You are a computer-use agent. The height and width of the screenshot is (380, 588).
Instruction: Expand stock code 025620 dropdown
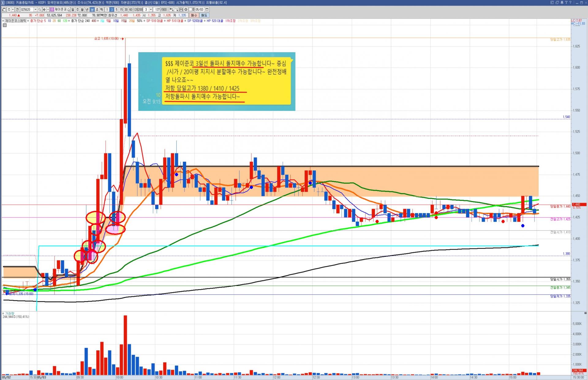[36, 9]
